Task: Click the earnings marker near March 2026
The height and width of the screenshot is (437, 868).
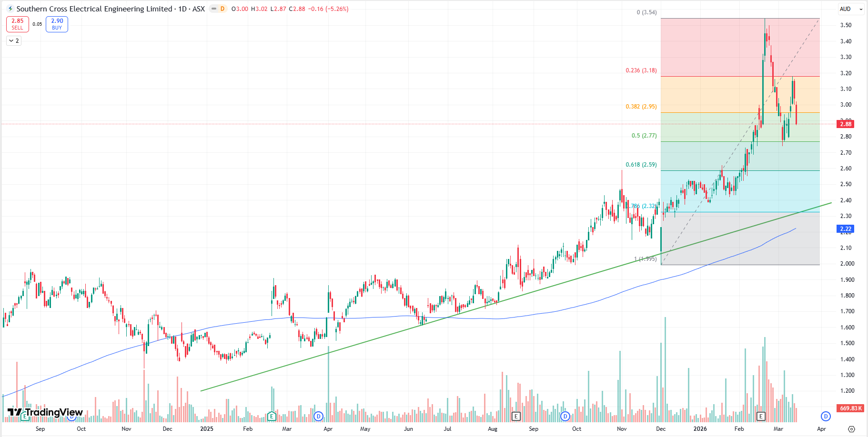Action: click(761, 417)
